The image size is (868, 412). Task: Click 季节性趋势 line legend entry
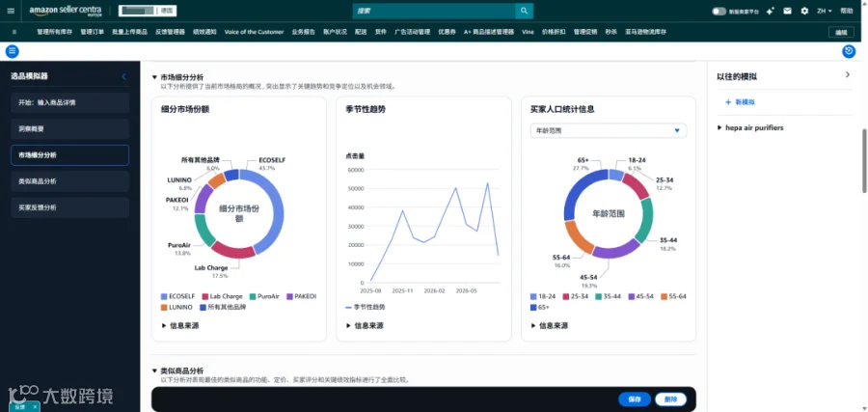click(365, 307)
